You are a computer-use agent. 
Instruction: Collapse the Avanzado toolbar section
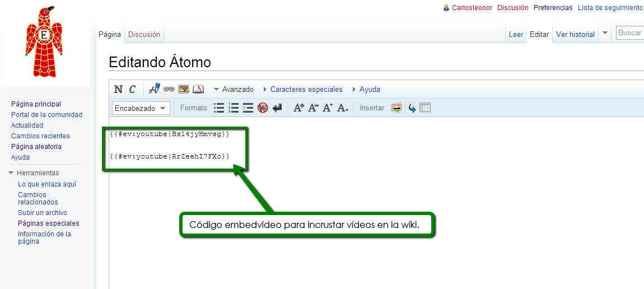click(x=234, y=89)
